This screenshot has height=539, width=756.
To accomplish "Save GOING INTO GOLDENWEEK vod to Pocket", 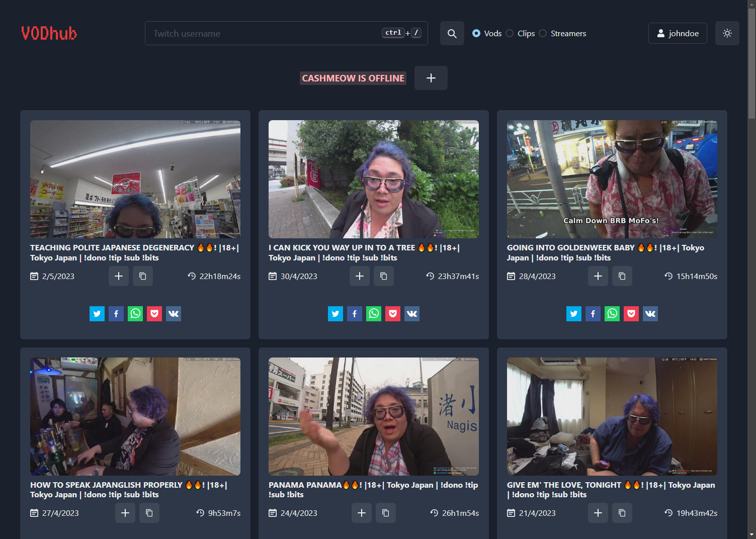I will (631, 314).
